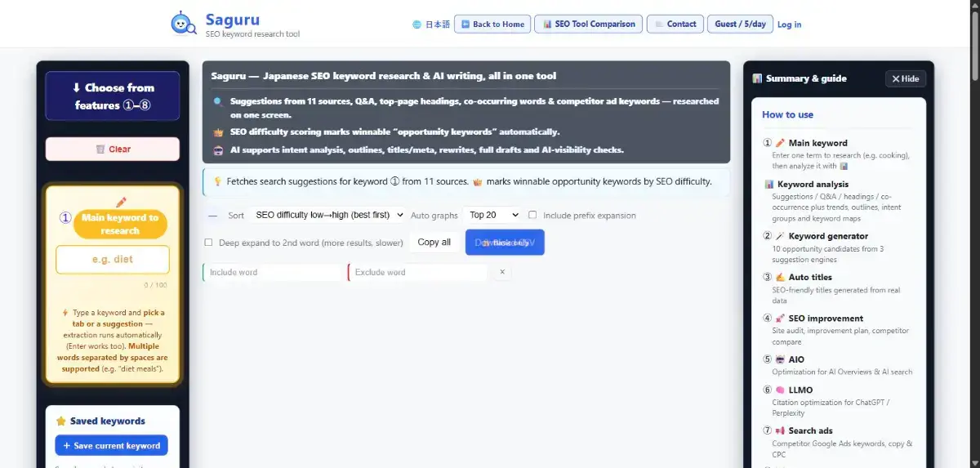The width and height of the screenshot is (980, 468).
Task: Click the Guest / 5/day badge
Action: (740, 24)
